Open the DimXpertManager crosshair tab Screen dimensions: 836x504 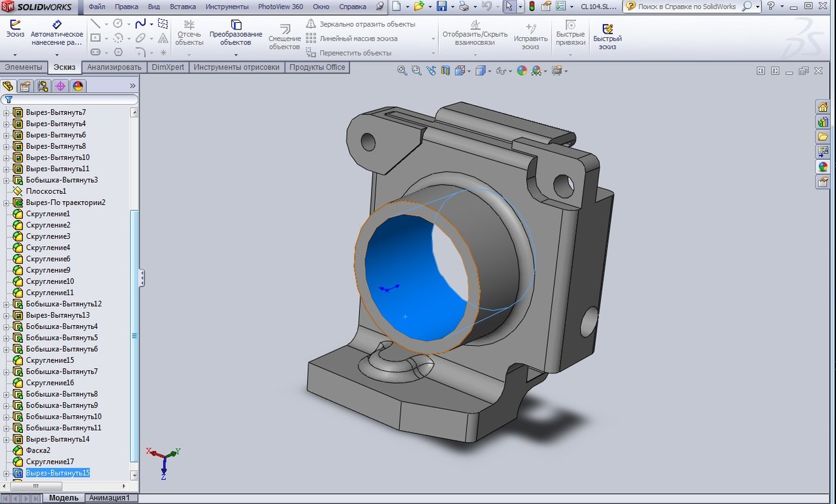pyautogui.click(x=61, y=86)
